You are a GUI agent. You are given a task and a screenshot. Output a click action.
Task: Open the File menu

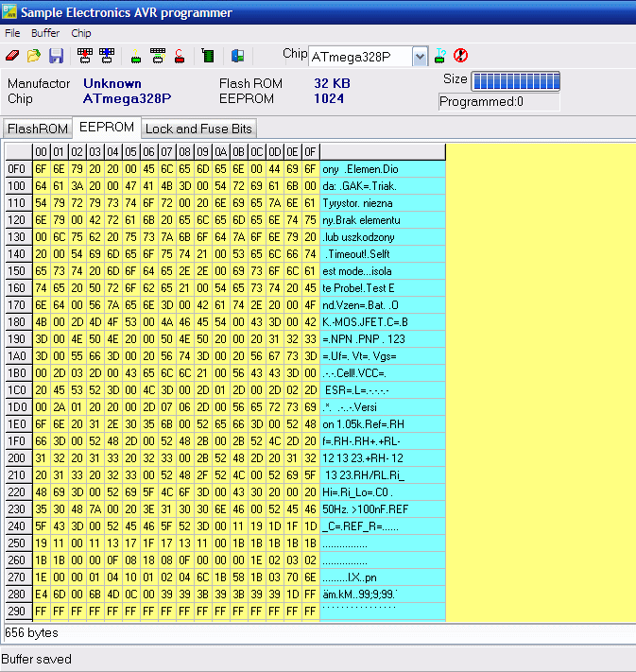(12, 33)
